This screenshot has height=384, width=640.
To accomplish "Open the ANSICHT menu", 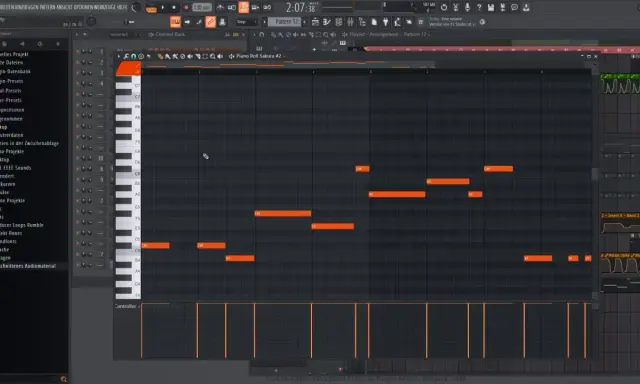I will click(65, 7).
